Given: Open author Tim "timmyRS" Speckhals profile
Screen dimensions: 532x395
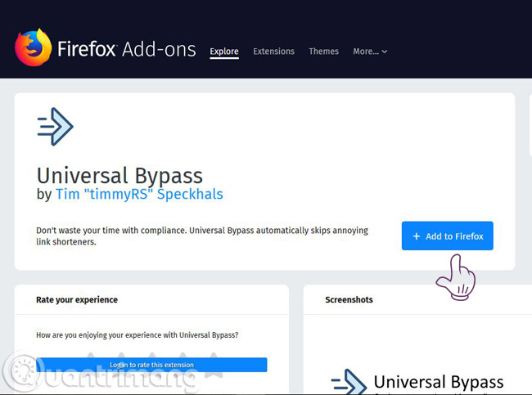Looking at the screenshot, I should tap(139, 195).
